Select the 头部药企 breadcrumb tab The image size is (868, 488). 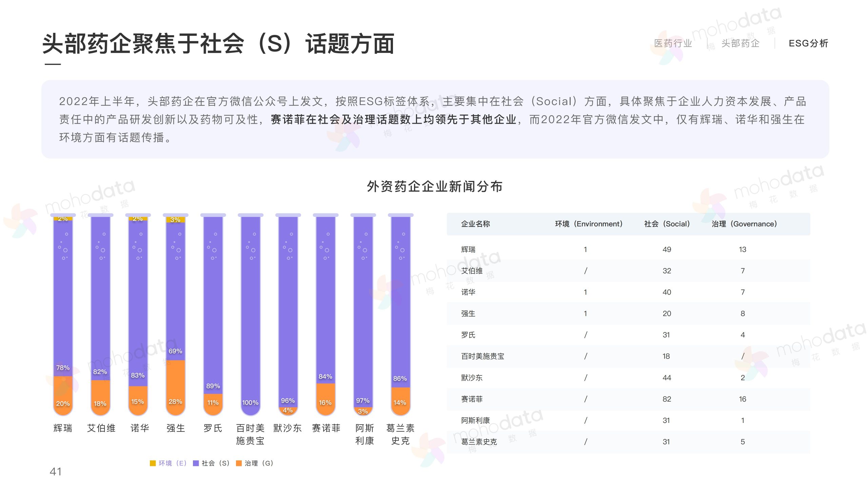point(740,43)
